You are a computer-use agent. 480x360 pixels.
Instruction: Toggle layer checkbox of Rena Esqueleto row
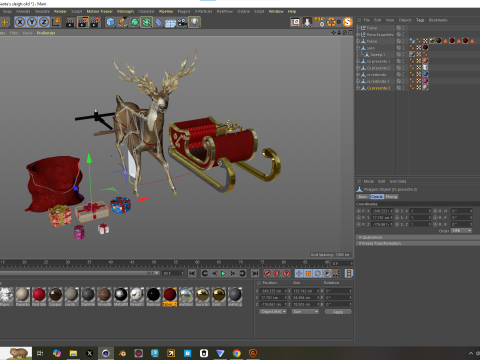click(x=398, y=35)
